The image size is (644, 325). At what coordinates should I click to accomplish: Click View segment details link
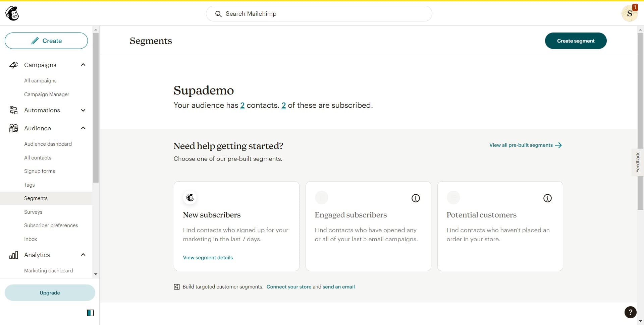click(208, 258)
